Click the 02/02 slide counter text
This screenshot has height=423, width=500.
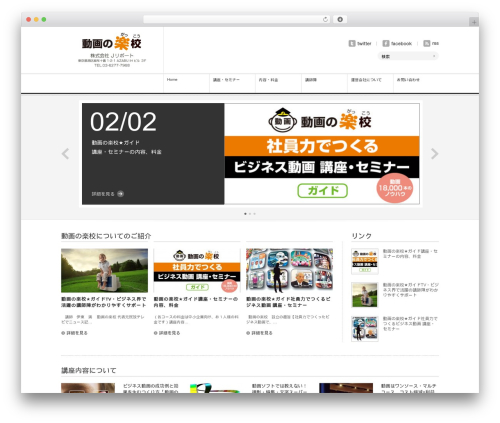point(123,122)
